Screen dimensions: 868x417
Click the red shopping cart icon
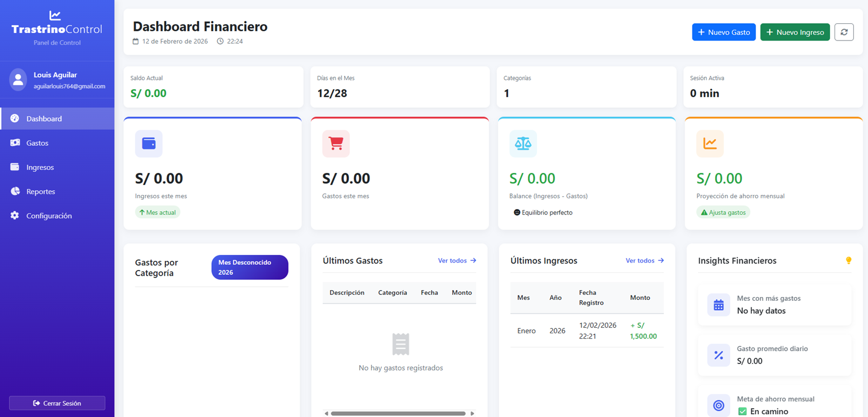(336, 144)
